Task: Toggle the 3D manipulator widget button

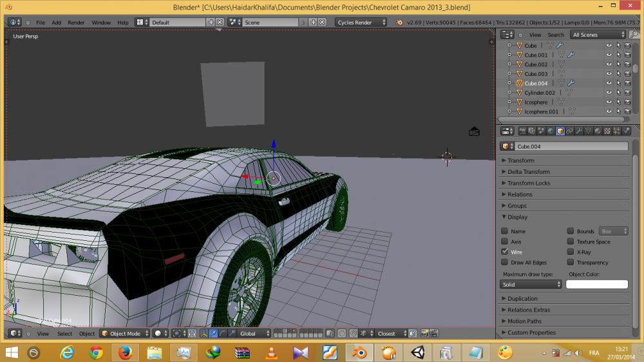Action: 204,334
